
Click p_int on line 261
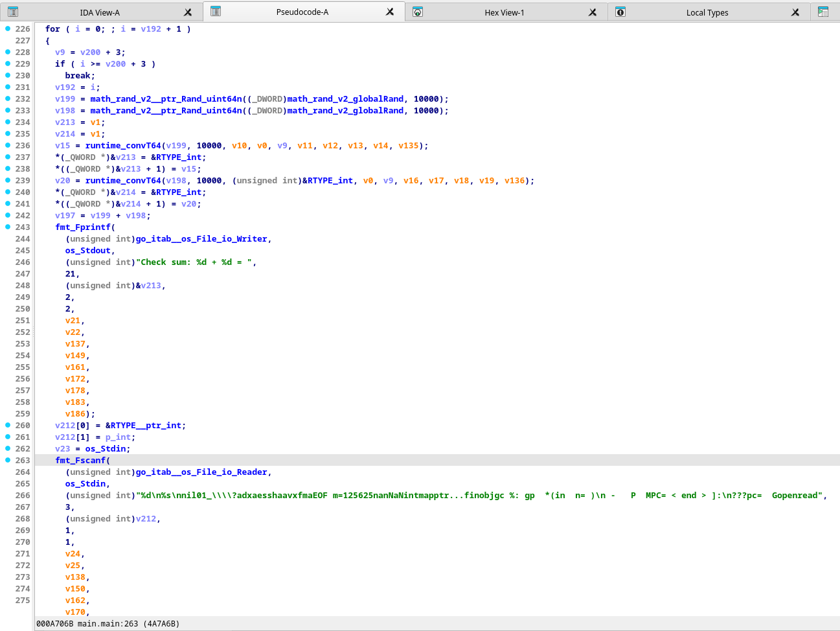tap(118, 437)
